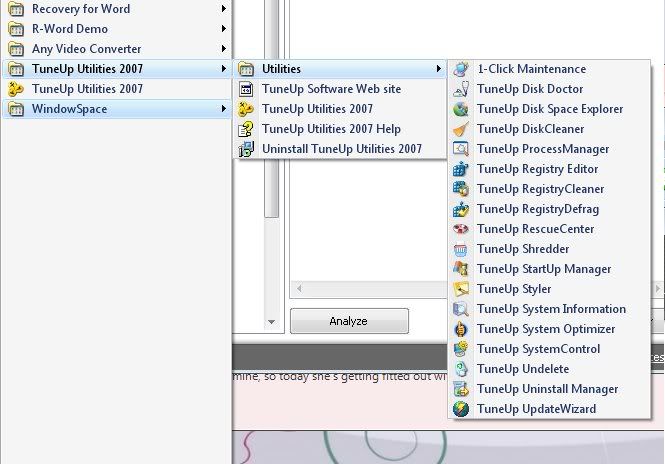
Task: Click the horizontal scrollbar left arrow
Action: pyautogui.click(x=299, y=288)
